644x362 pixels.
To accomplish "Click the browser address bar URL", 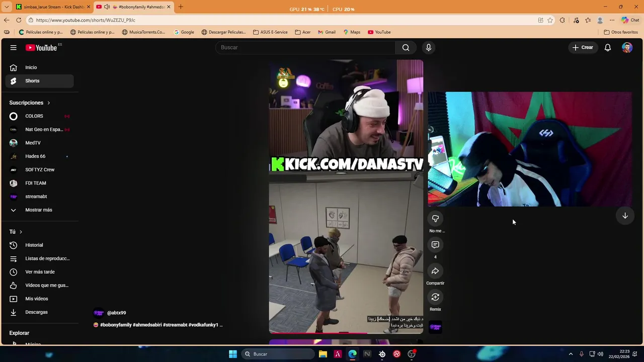I will pos(86,20).
